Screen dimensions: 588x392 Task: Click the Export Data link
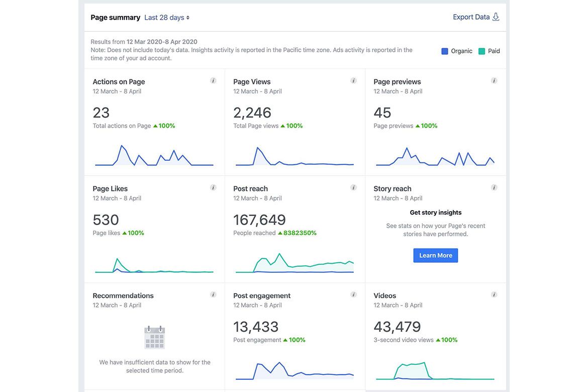tap(471, 17)
